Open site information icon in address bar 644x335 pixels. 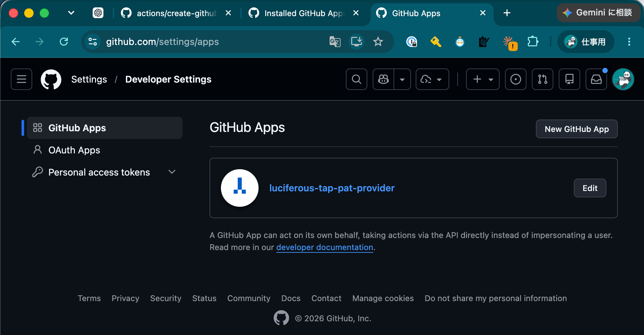(x=93, y=42)
